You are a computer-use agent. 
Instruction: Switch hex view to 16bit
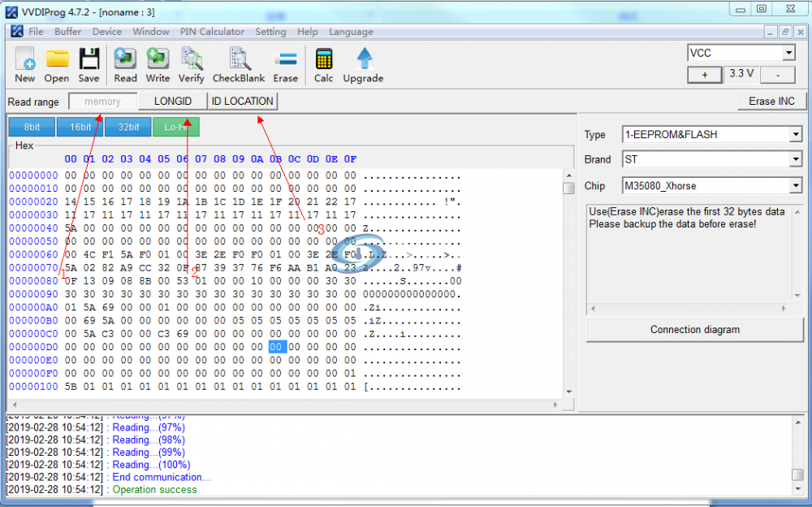pos(80,127)
